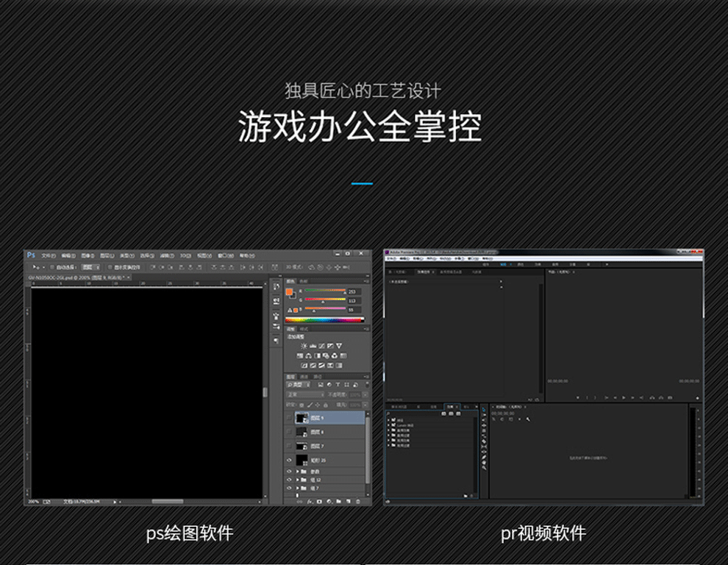
Task: Click the delete layer trash icon
Action: click(358, 502)
